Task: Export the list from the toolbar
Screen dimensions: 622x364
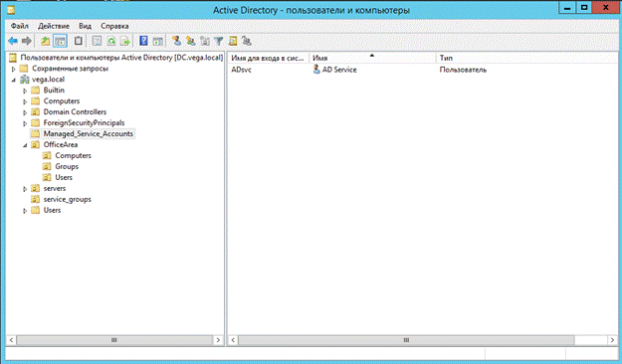Action: tap(125, 41)
